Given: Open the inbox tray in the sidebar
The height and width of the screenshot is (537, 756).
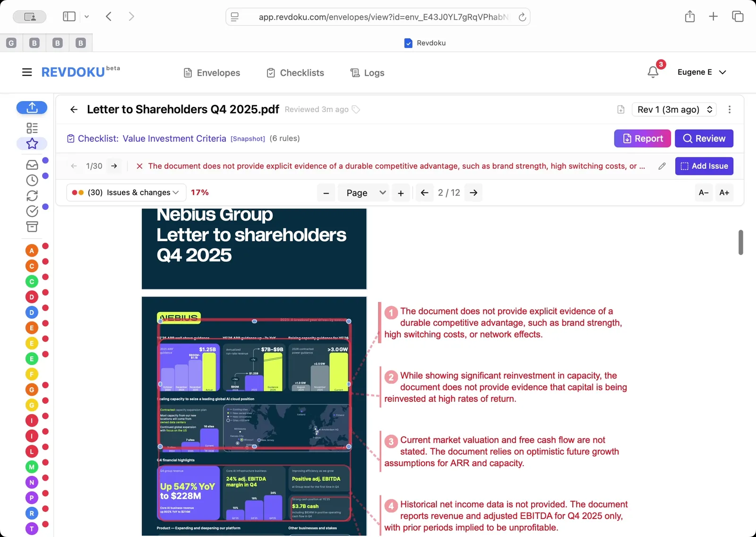Looking at the screenshot, I should point(32,165).
